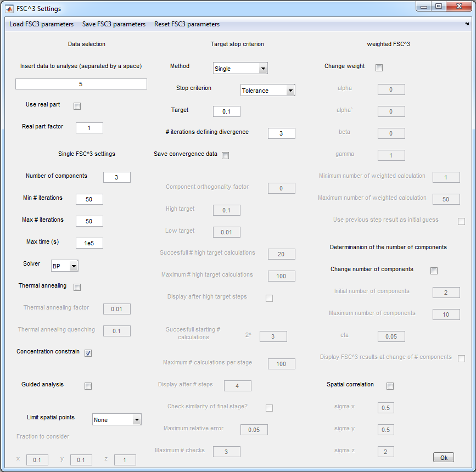The height and width of the screenshot is (472, 476).
Task: Open the Method dropdown set to Single
Action: [x=240, y=68]
